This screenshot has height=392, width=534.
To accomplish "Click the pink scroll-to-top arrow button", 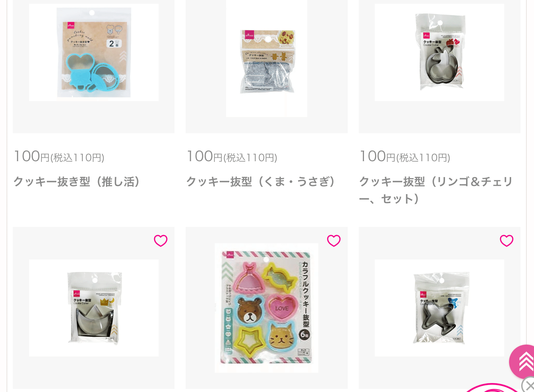I will pyautogui.click(x=523, y=362).
